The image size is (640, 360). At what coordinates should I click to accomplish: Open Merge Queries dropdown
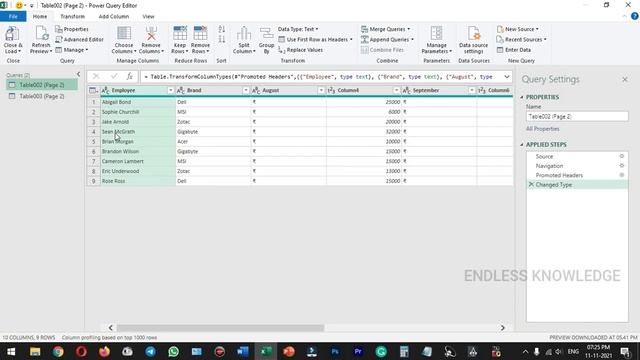pos(386,29)
